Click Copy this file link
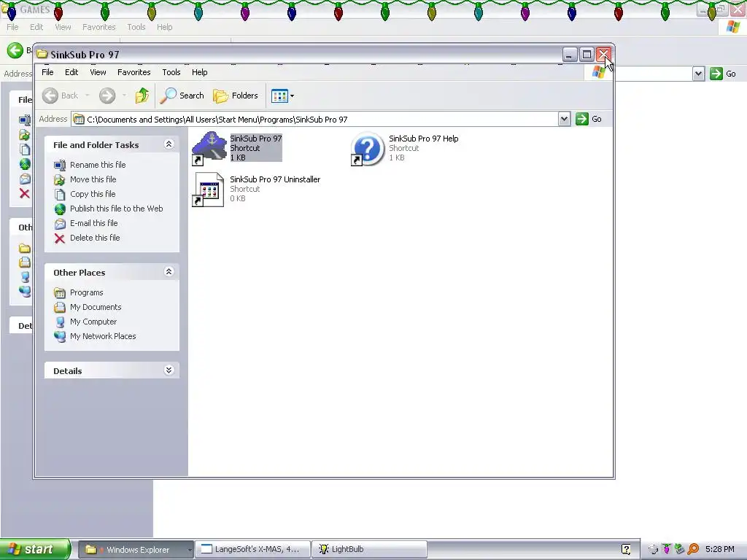This screenshot has height=560, width=747. tap(93, 194)
